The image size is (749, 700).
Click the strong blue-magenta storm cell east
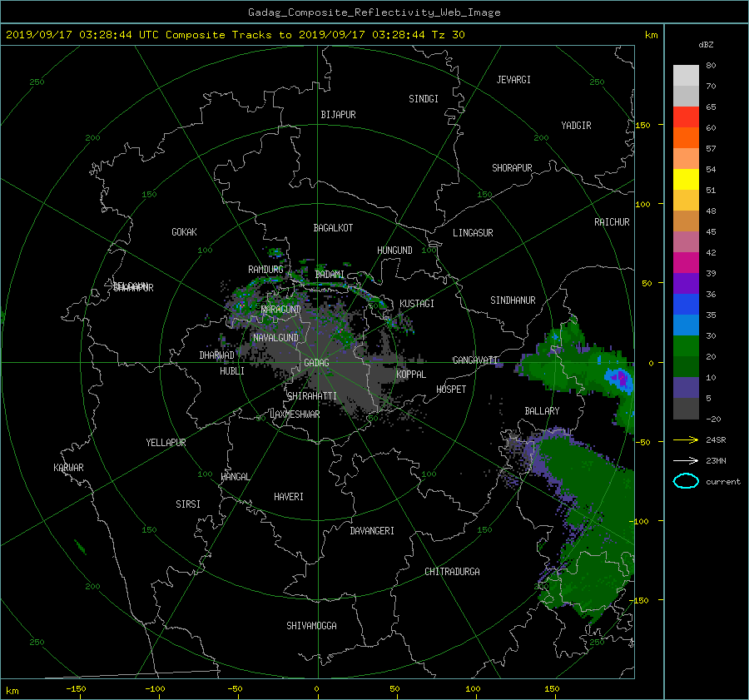619,379
